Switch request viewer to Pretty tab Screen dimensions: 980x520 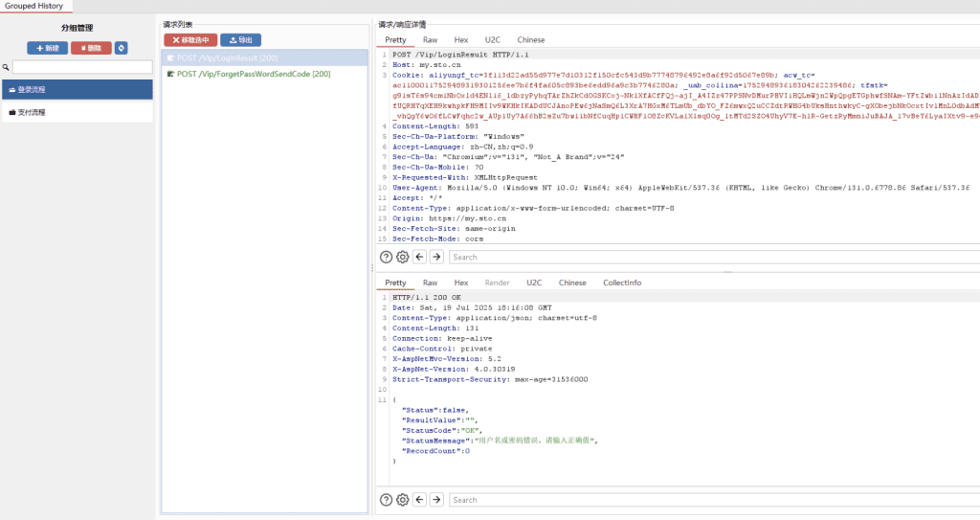pyautogui.click(x=395, y=40)
